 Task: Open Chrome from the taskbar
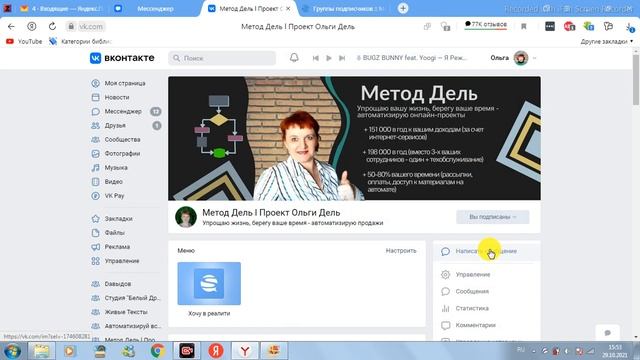[x=158, y=351]
